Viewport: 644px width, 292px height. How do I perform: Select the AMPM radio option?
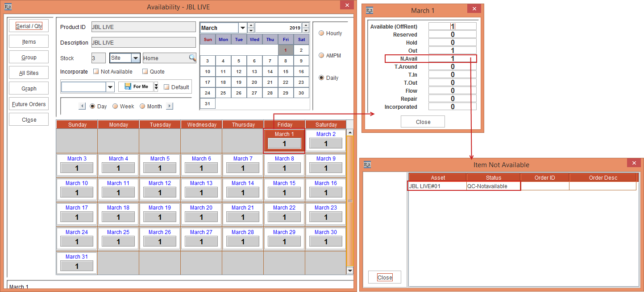[321, 55]
